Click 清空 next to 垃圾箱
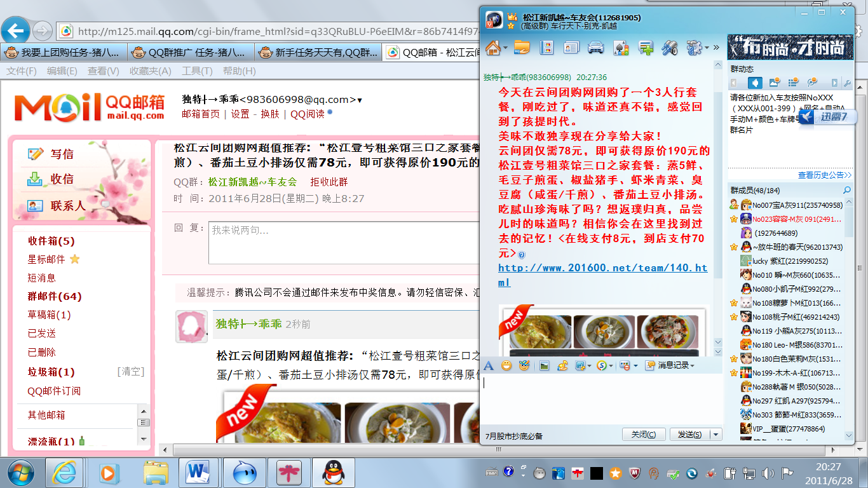 point(131,372)
